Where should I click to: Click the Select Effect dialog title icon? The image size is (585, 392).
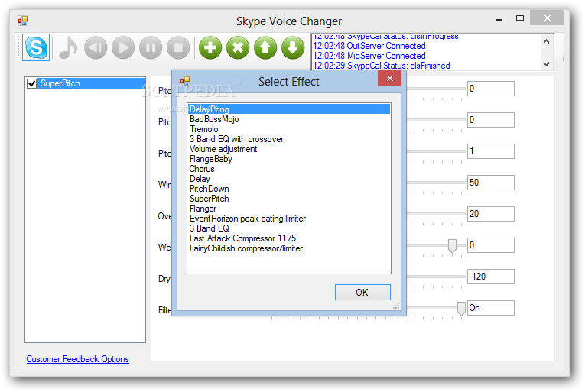[185, 80]
